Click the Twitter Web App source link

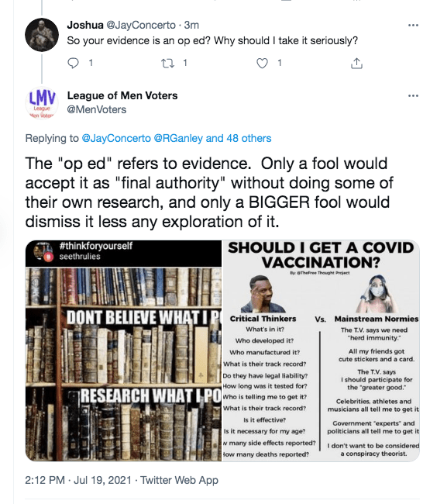(180, 480)
